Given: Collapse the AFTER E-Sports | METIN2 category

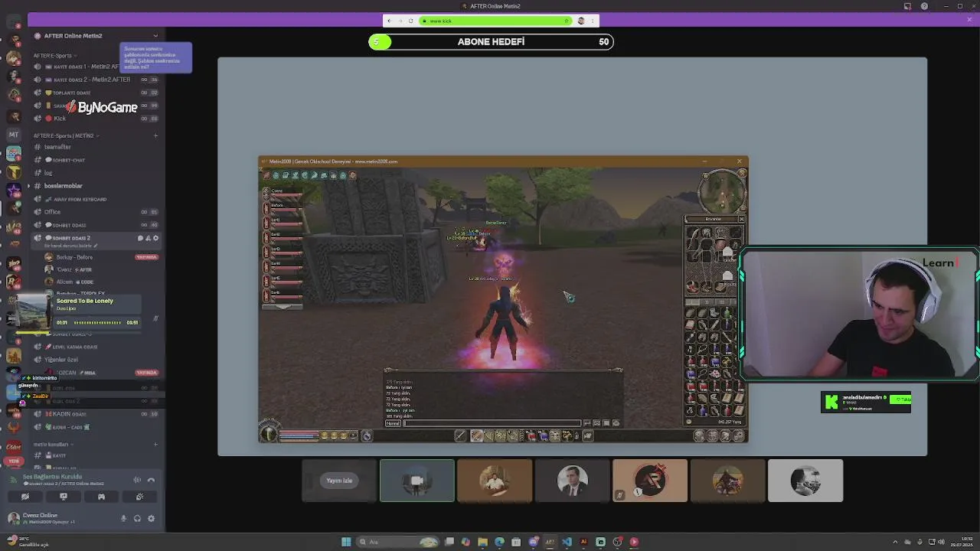Looking at the screenshot, I should (x=66, y=135).
